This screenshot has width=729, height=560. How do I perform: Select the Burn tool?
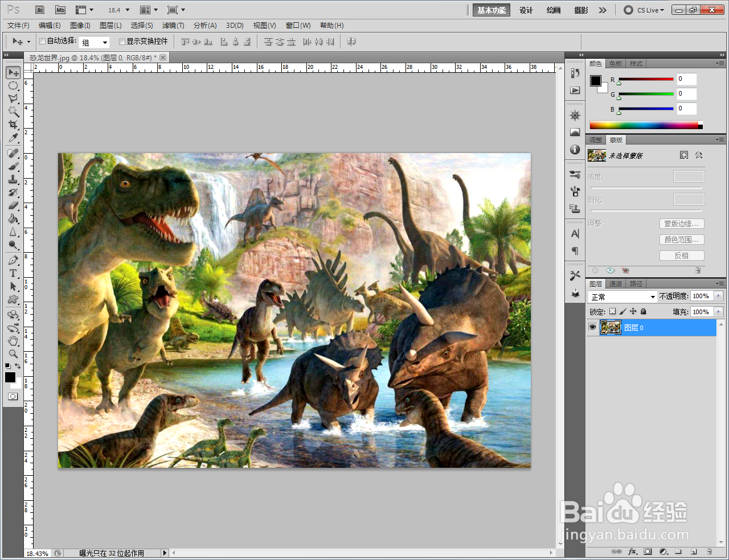(x=14, y=245)
